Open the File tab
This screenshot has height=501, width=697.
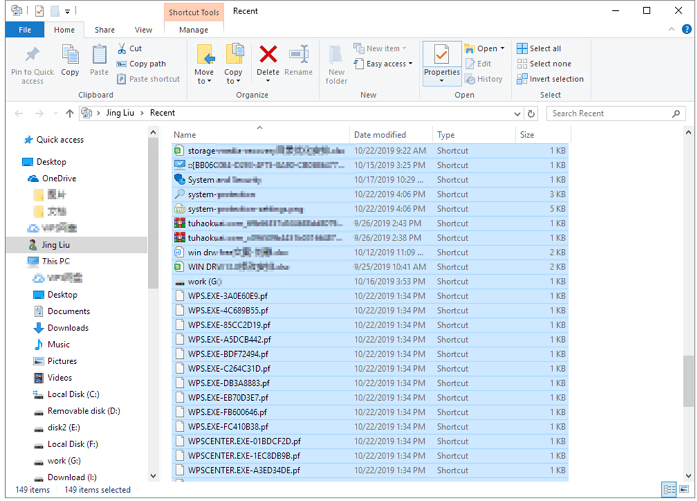[x=25, y=30]
